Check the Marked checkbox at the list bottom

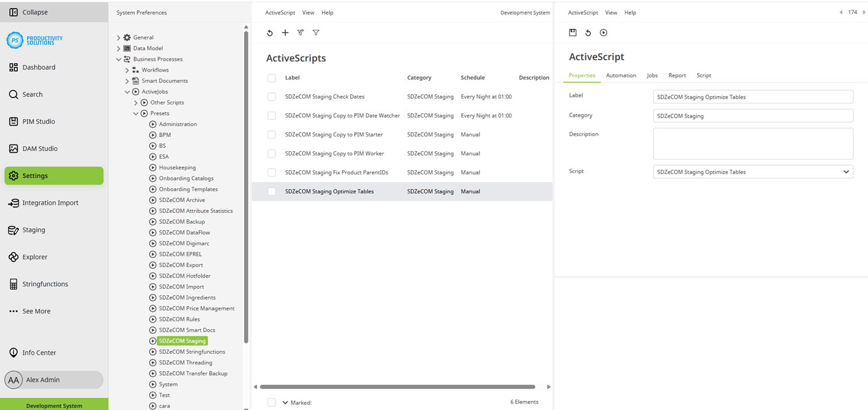(272, 402)
